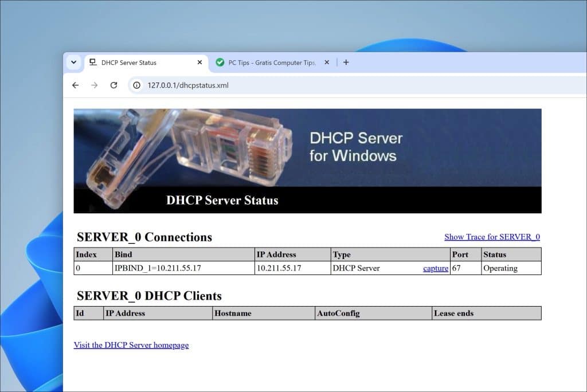Click the Status column header
This screenshot has height=392, width=587.
(x=511, y=254)
